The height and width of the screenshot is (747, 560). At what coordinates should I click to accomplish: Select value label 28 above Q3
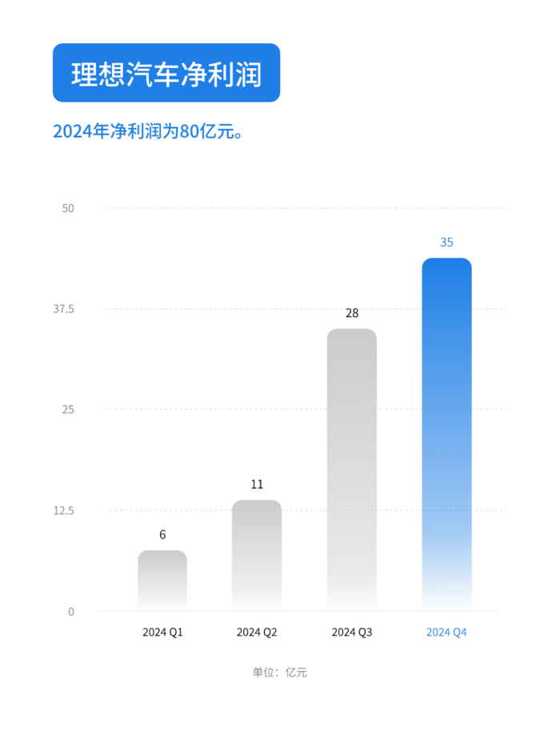click(x=352, y=314)
